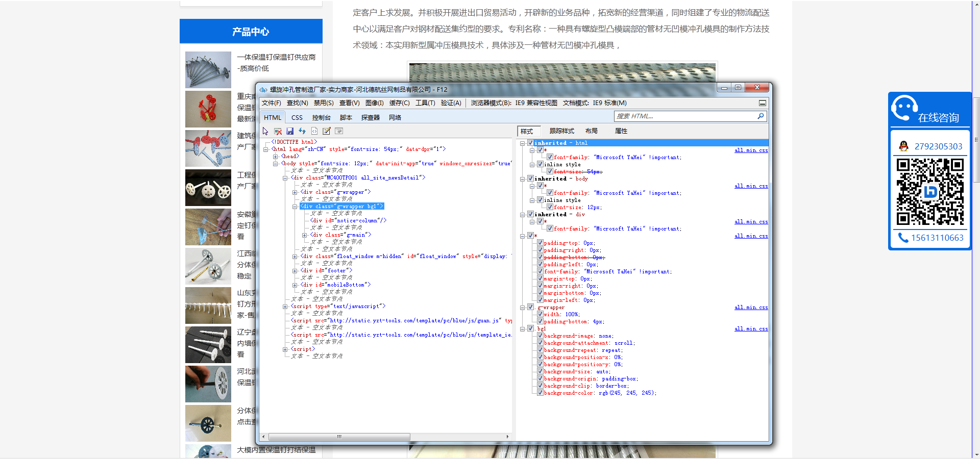
Task: Click the F12 developer tools title icon
Action: click(263, 90)
